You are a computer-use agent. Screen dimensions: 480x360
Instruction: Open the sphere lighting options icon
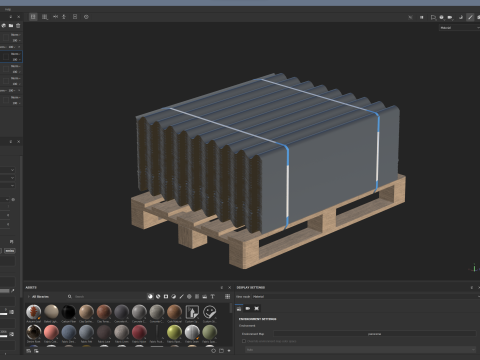(442, 17)
